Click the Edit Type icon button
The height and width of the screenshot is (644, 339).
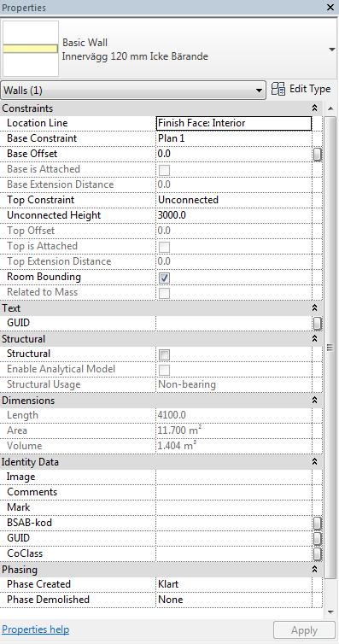(301, 89)
